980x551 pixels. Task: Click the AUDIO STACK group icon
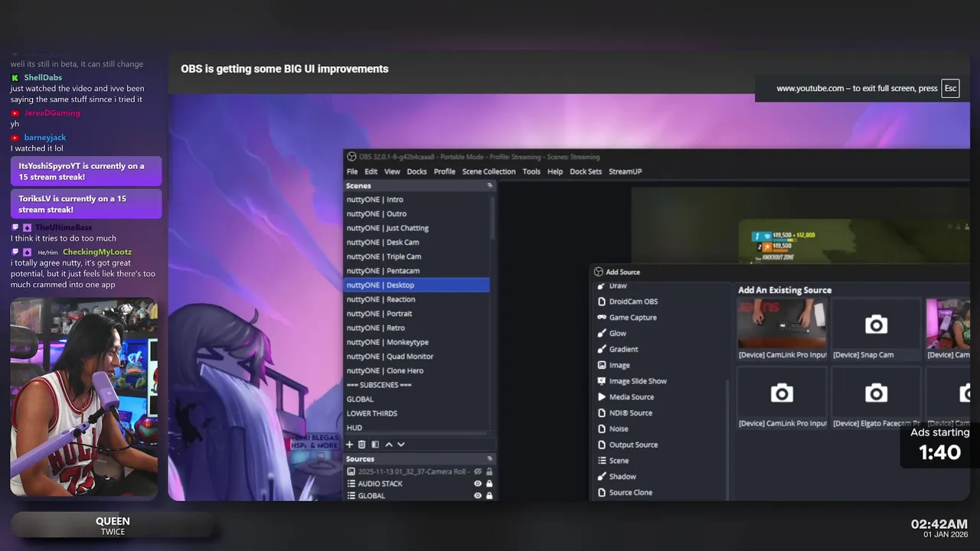tap(351, 484)
